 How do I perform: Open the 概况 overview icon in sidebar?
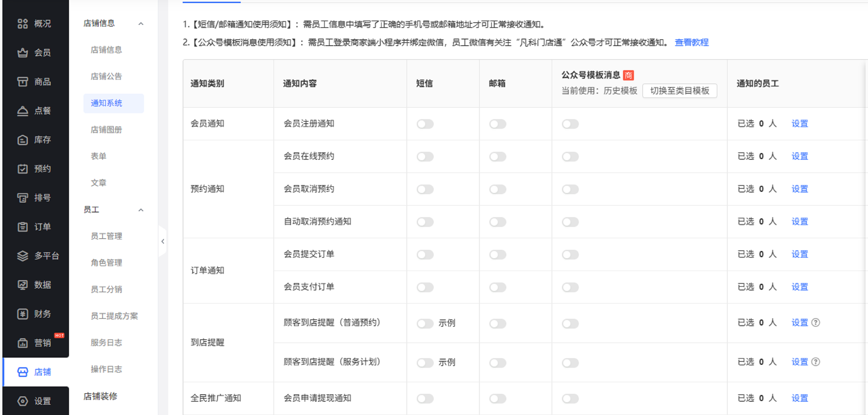pyautogui.click(x=23, y=24)
